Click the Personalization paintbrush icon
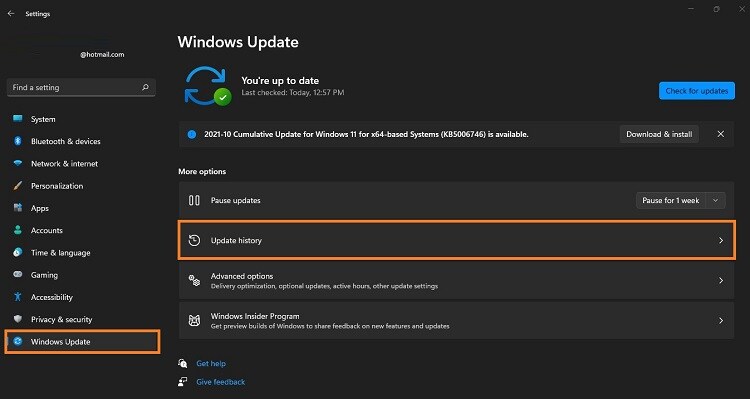750x399 pixels. pos(18,186)
